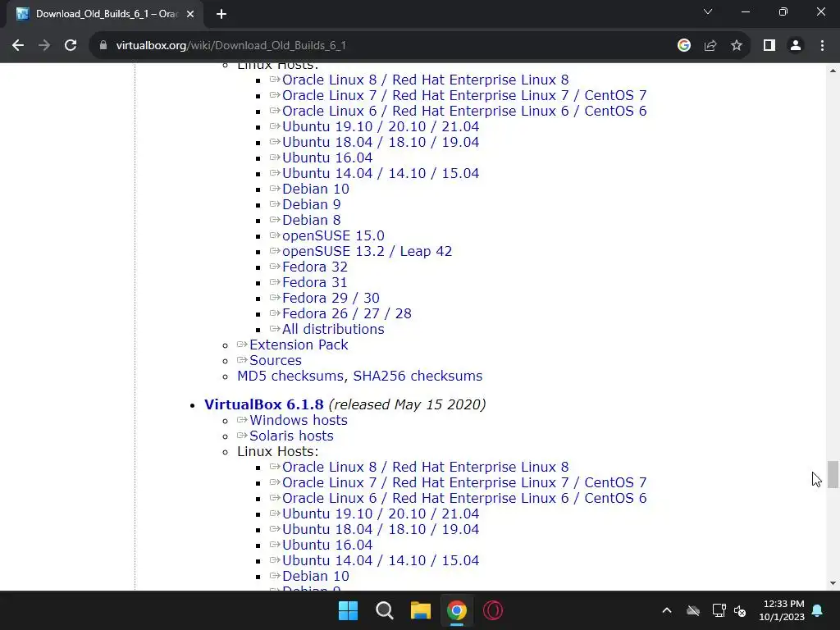
Task: Select the Download_Old_Builds_6_1 tab
Action: point(105,14)
